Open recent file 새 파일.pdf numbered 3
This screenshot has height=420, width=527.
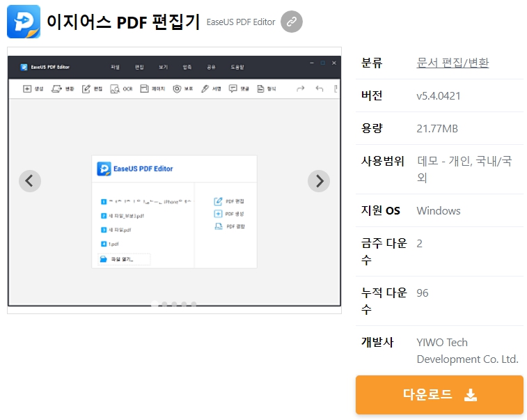click(x=116, y=230)
